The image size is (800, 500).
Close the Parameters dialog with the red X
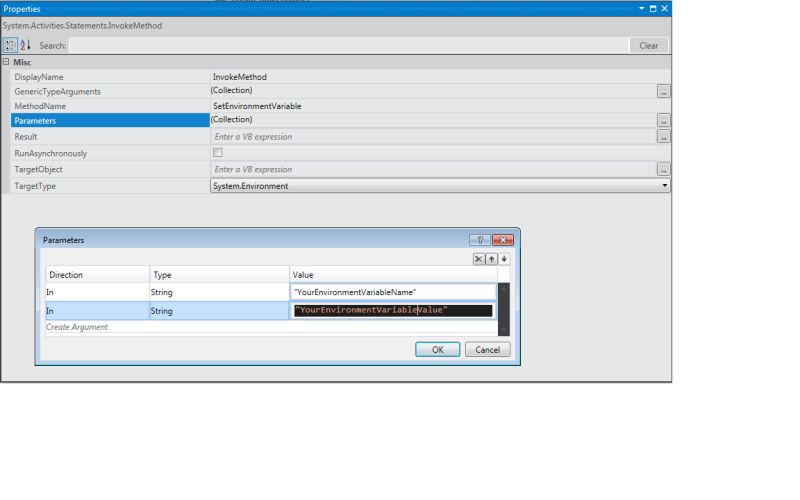tap(503, 240)
